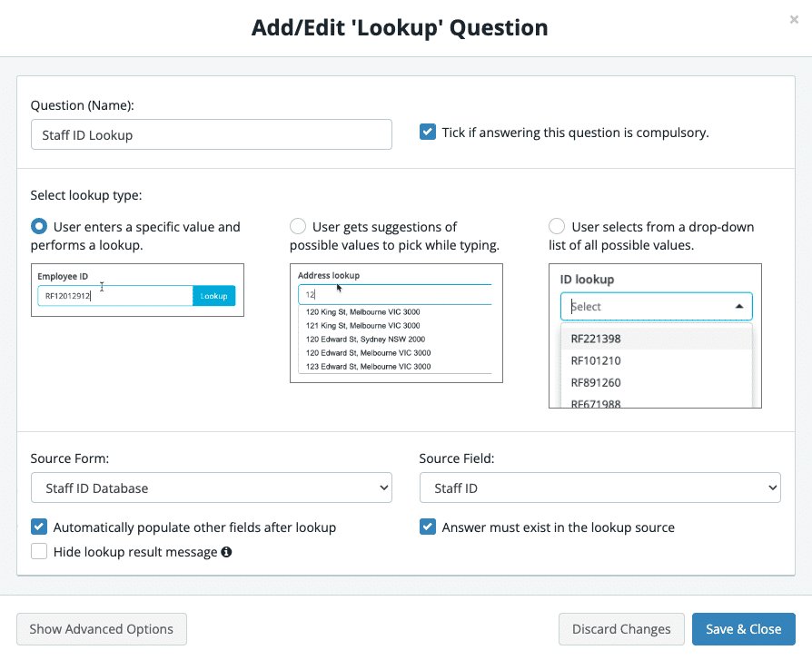This screenshot has height=660, width=812.
Task: Enable 'Hide lookup result message' checkbox
Action: (x=39, y=551)
